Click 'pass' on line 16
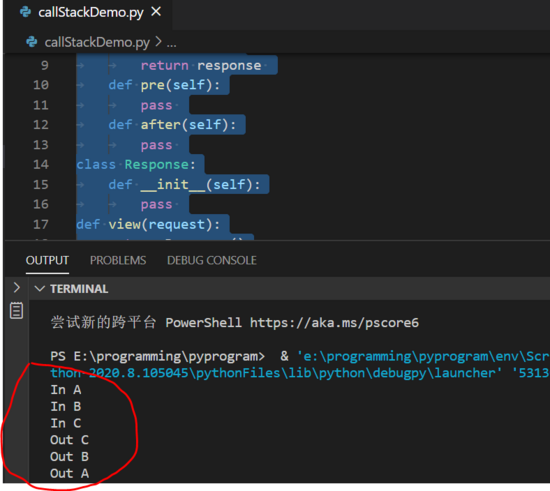This screenshot has width=550, height=491. click(156, 205)
